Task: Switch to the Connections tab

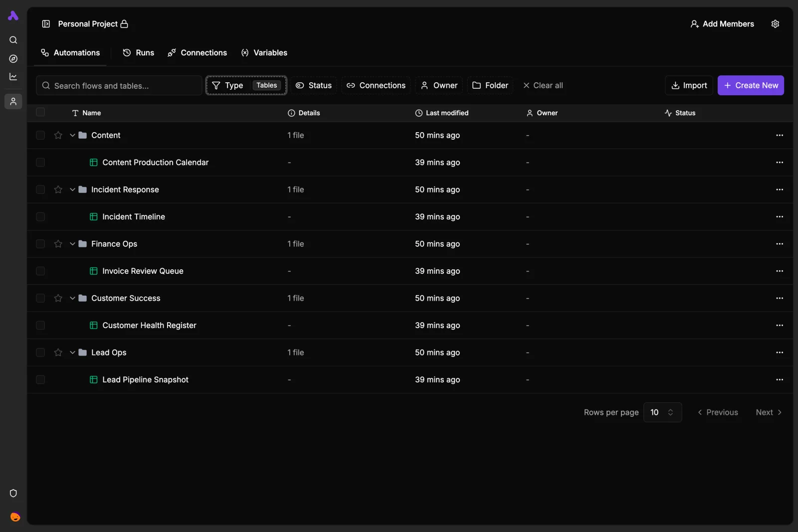Action: click(198, 53)
